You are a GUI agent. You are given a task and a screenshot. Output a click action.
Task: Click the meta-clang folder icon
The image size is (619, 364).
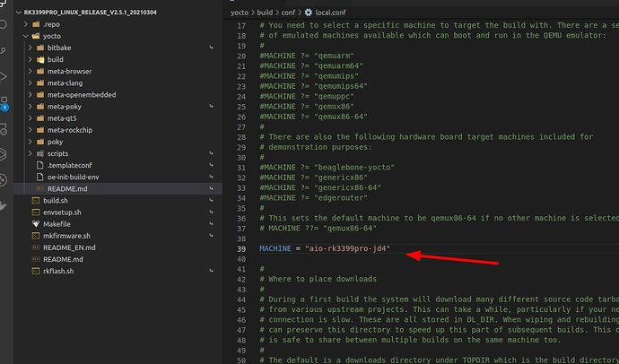(x=40, y=83)
